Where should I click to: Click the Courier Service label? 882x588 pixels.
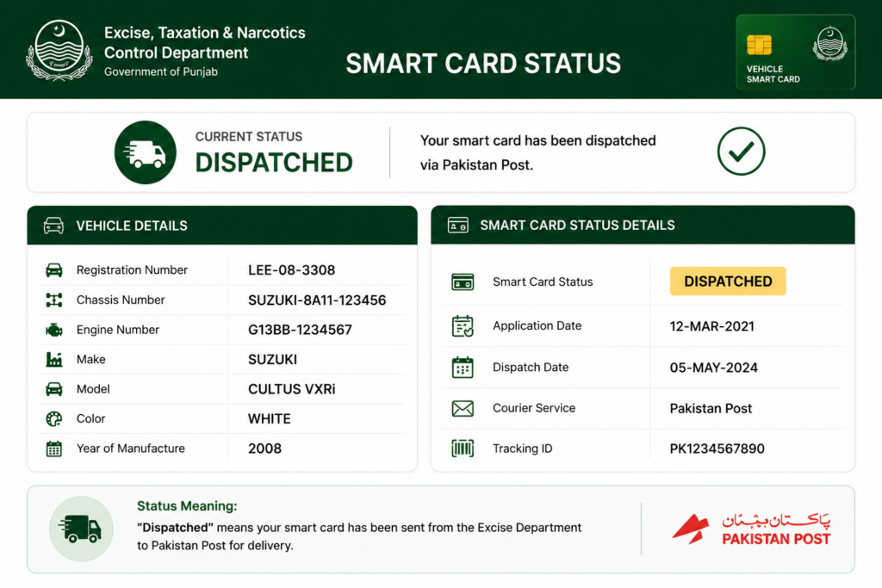coord(534,408)
